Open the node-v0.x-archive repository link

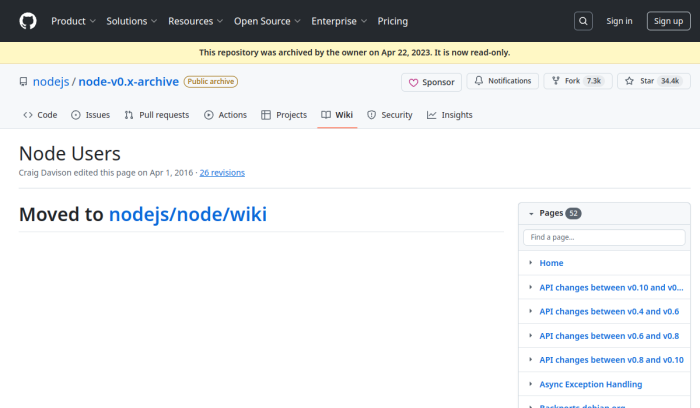[x=129, y=82]
